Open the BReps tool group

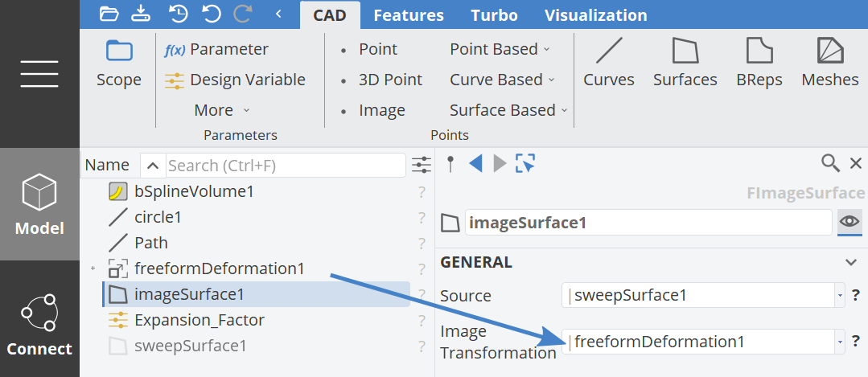pyautogui.click(x=759, y=63)
